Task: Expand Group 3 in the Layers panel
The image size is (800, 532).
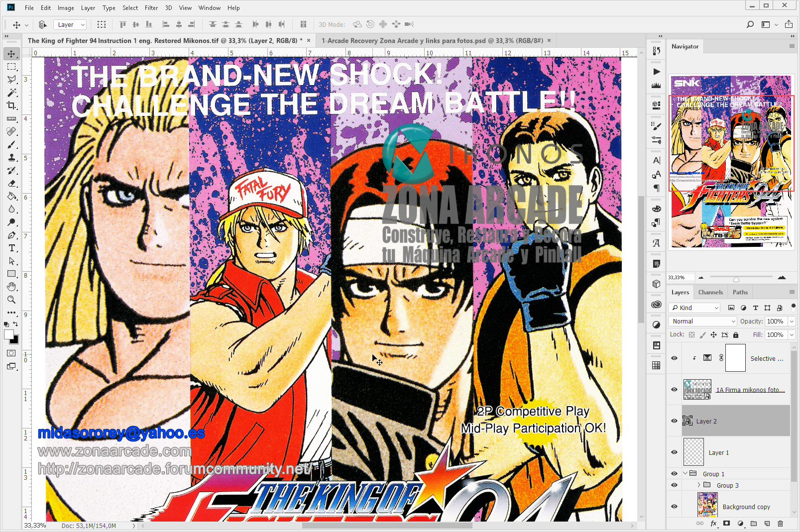Action: coord(698,485)
